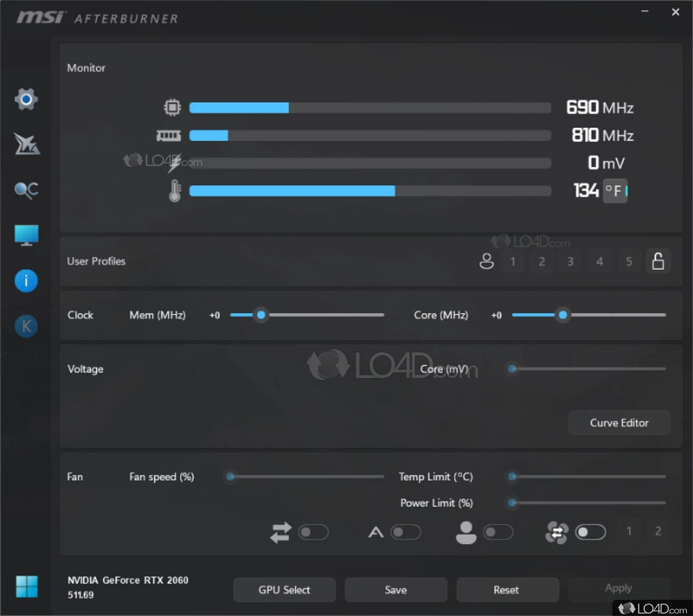693x616 pixels.
Task: Click the GPU core clock chip icon
Action: (172, 107)
